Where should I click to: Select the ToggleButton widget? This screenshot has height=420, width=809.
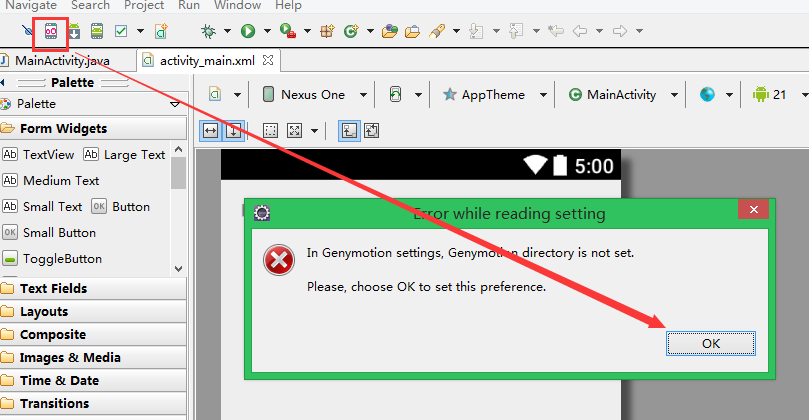coord(52,259)
